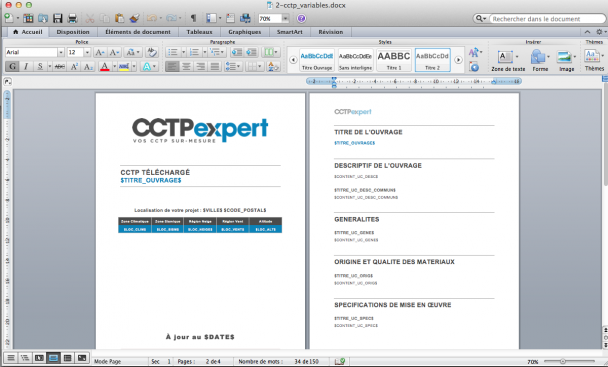Switch to the Tableaux tab

tap(199, 32)
